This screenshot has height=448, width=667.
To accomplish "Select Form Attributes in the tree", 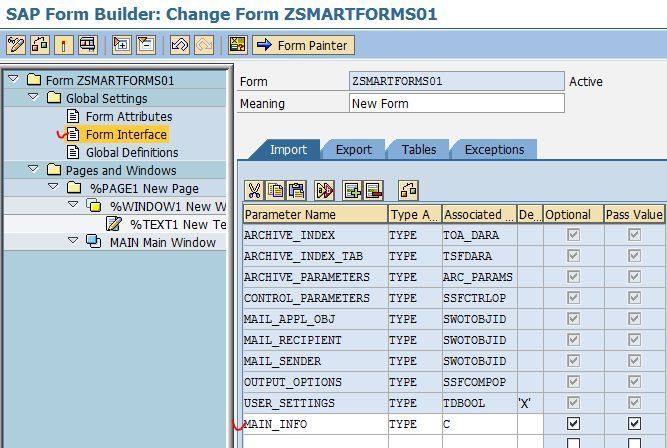I will pos(129,117).
